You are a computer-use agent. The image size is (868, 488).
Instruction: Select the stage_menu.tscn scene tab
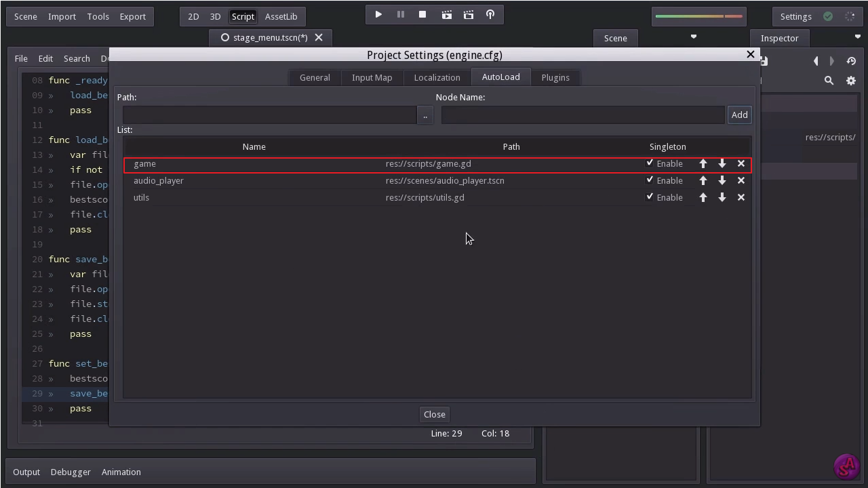point(271,37)
